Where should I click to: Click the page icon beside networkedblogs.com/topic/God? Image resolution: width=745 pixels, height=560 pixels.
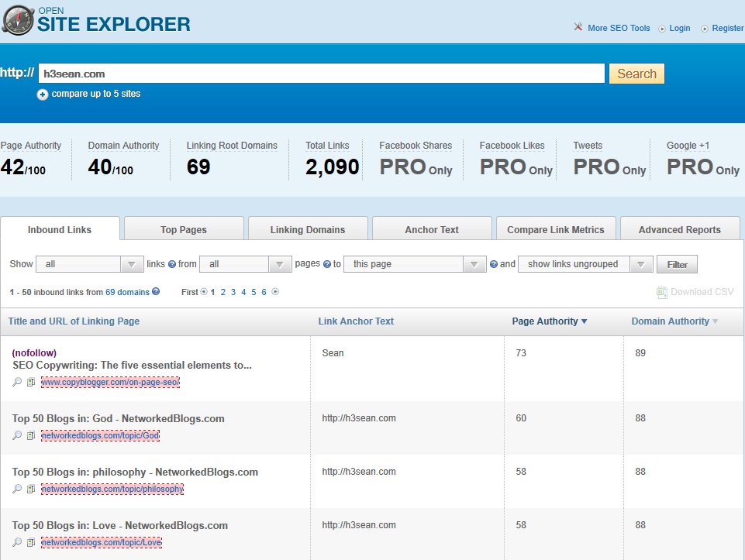31,435
